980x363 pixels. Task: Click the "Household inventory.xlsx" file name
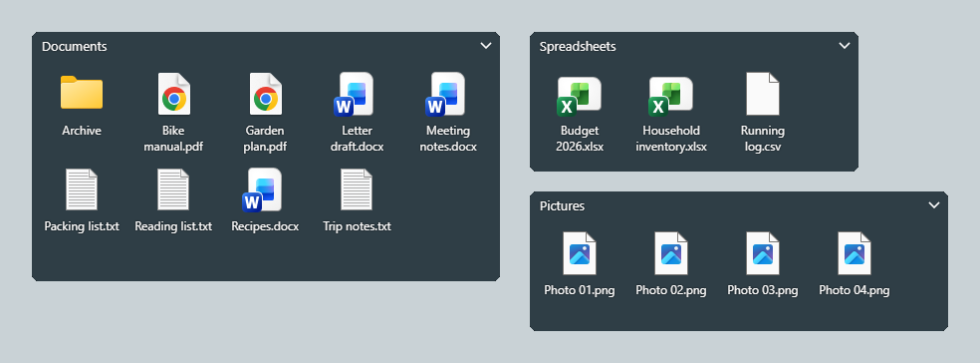coord(671,139)
